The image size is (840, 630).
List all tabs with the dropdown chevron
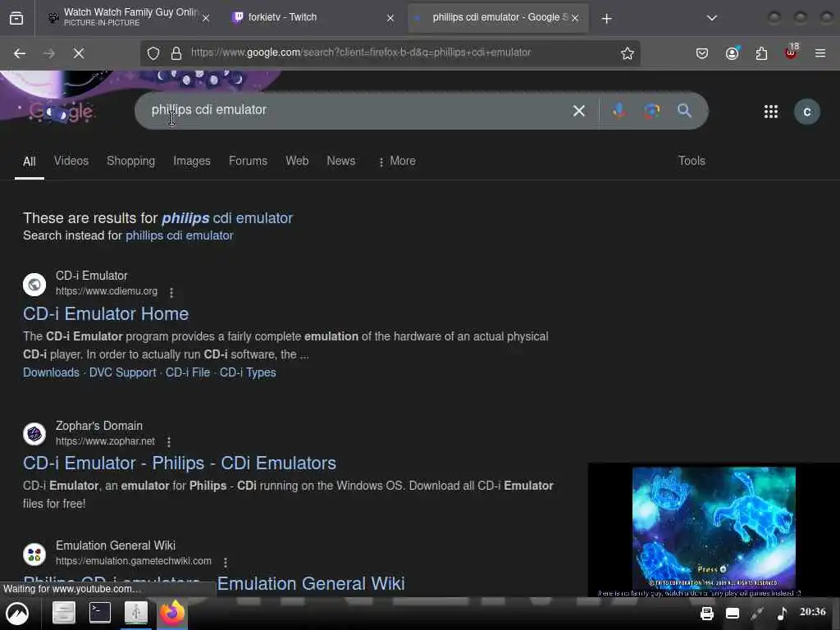coord(711,18)
